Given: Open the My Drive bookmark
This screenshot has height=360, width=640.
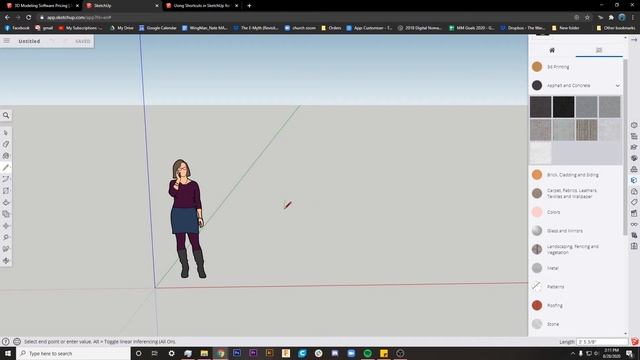Looking at the screenshot, I should [122, 28].
